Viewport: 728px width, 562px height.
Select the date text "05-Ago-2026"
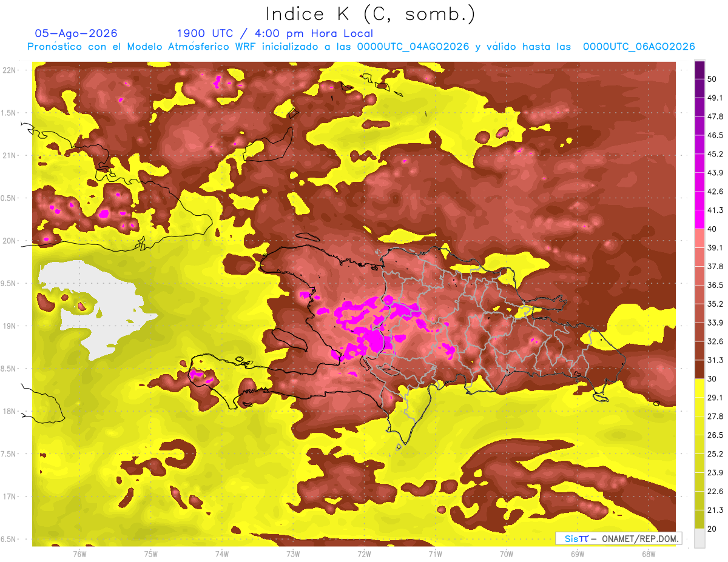pos(76,33)
